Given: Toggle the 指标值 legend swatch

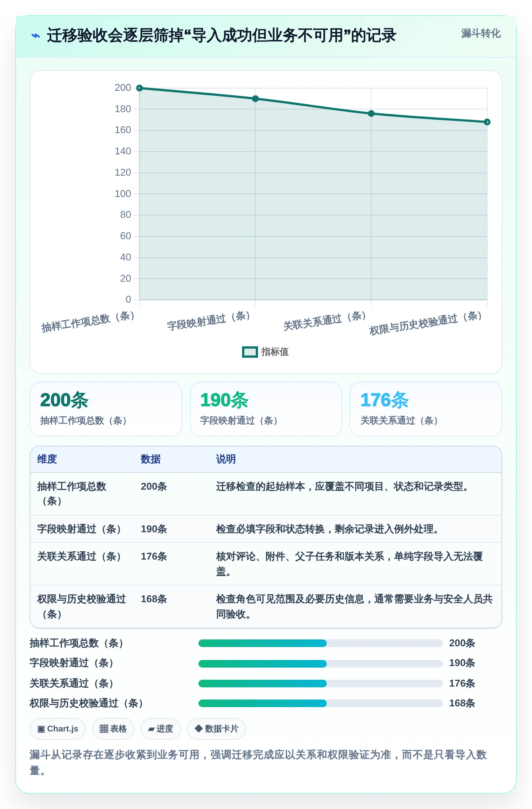Looking at the screenshot, I should 250,352.
